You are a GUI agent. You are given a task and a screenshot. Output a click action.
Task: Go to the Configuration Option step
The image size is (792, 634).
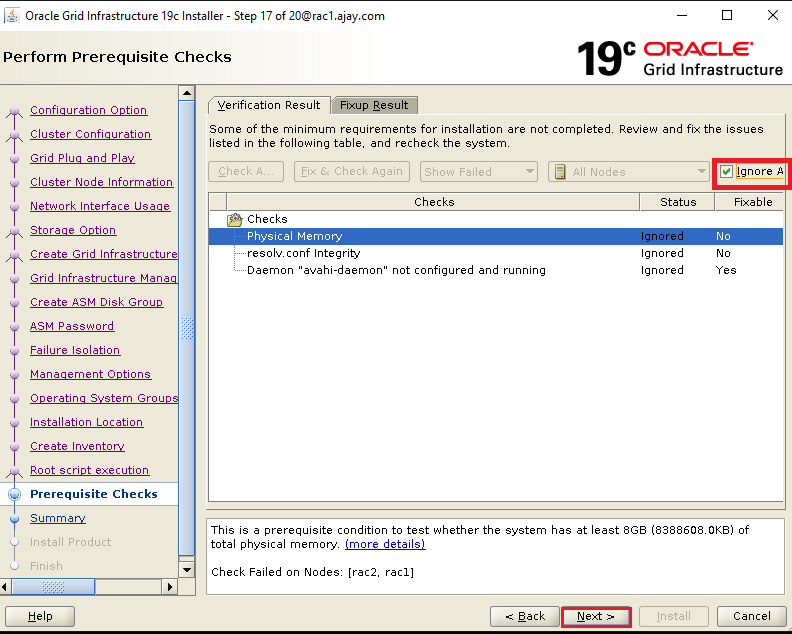(88, 110)
